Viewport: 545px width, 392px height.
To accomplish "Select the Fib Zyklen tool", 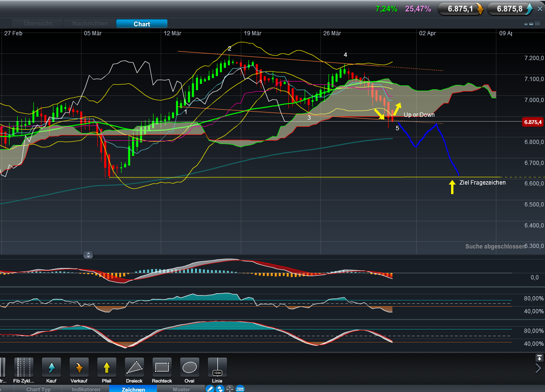I will tap(24, 367).
